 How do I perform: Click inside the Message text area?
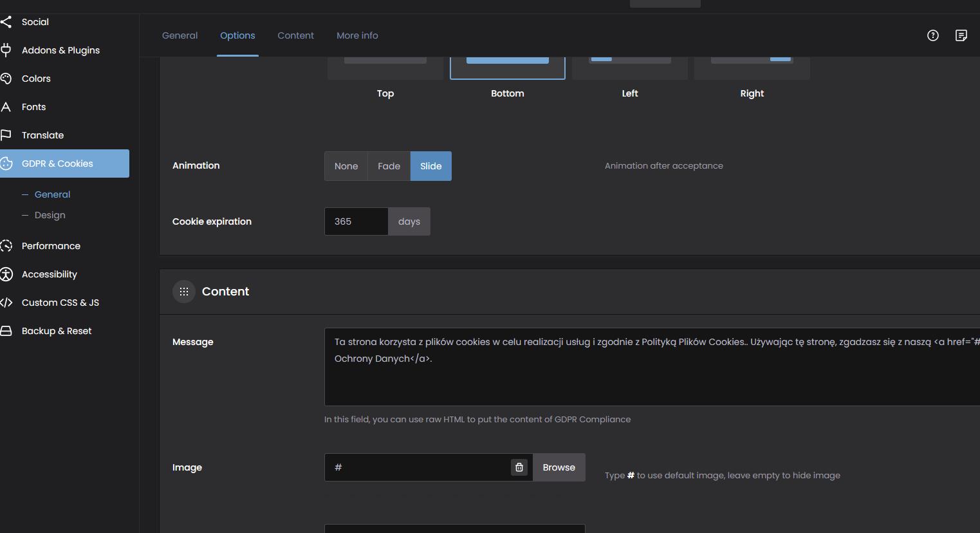click(x=652, y=367)
